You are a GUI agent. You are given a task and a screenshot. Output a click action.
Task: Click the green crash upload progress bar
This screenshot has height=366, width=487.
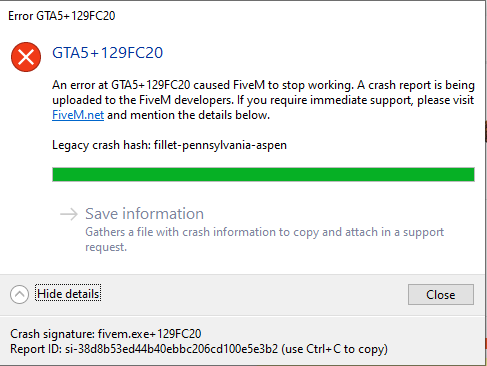[x=263, y=175]
